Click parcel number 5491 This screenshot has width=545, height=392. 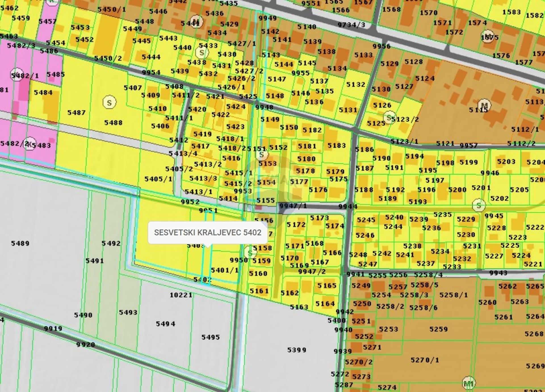[95, 261]
